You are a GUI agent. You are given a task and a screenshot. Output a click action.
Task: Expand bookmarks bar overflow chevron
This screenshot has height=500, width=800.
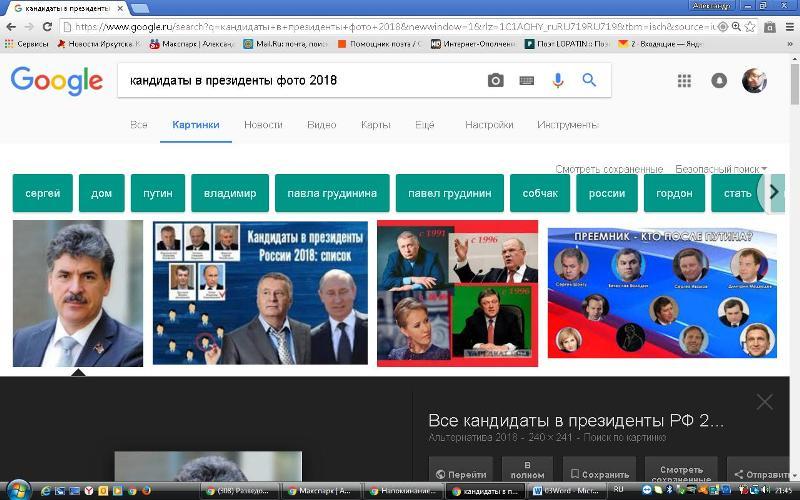tap(790, 44)
